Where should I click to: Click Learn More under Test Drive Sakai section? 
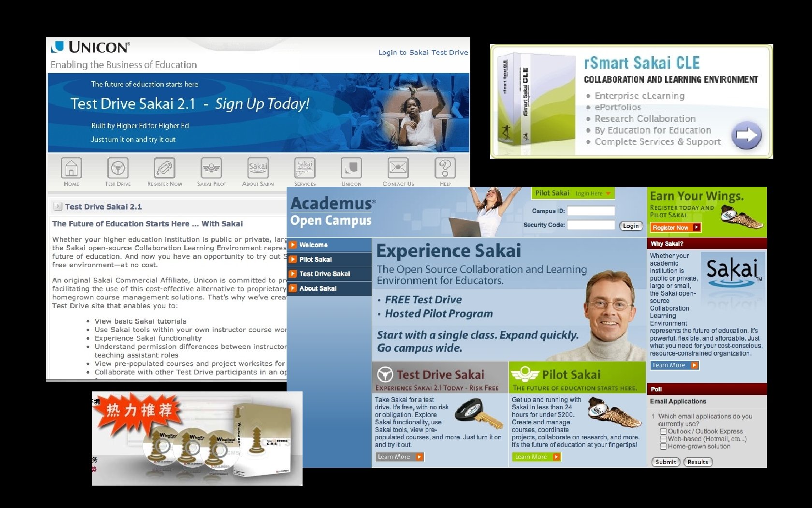(x=400, y=457)
